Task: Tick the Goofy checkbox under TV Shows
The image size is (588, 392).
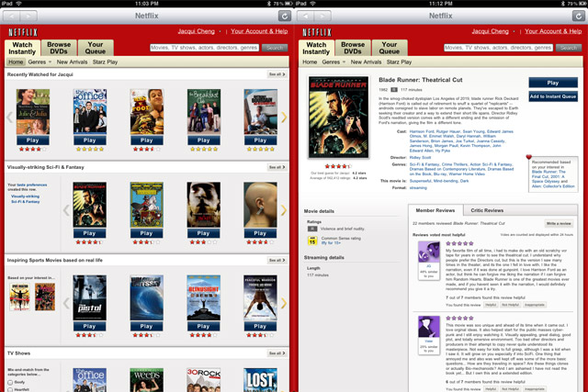Action: (10, 382)
